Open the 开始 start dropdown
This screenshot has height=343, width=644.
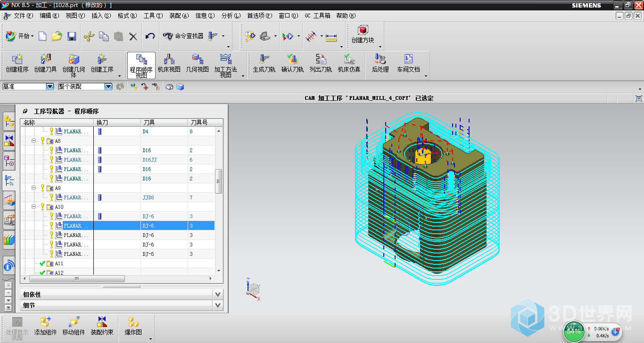click(20, 36)
